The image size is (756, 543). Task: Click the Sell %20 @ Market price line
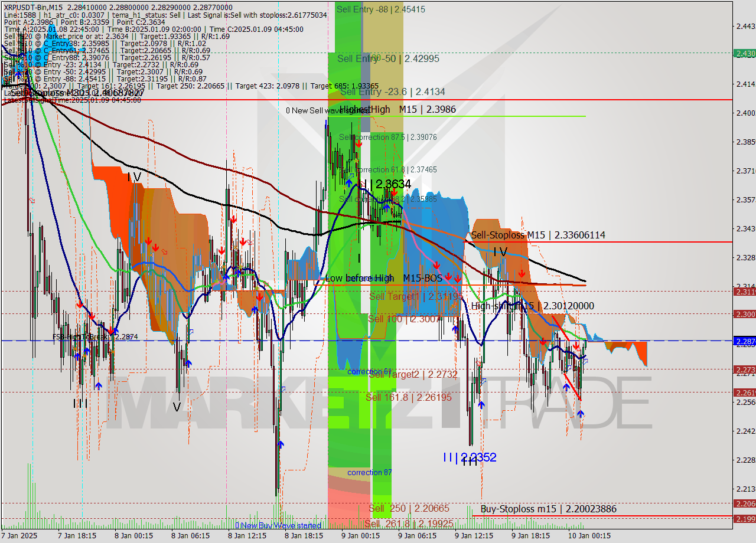point(116,36)
